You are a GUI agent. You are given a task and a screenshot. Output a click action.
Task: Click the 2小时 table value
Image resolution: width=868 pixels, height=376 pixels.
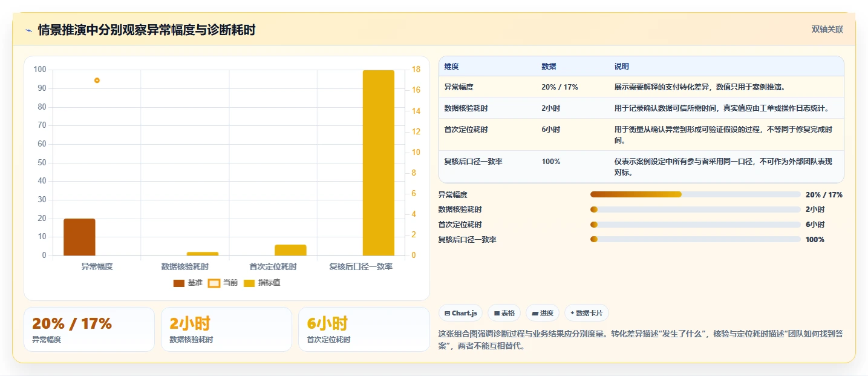point(550,108)
